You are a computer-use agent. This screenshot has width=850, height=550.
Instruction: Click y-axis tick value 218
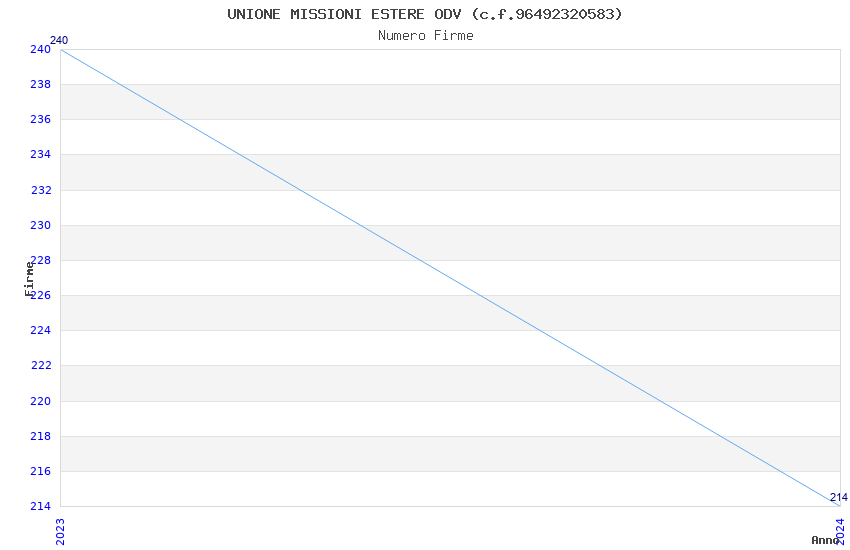point(40,436)
